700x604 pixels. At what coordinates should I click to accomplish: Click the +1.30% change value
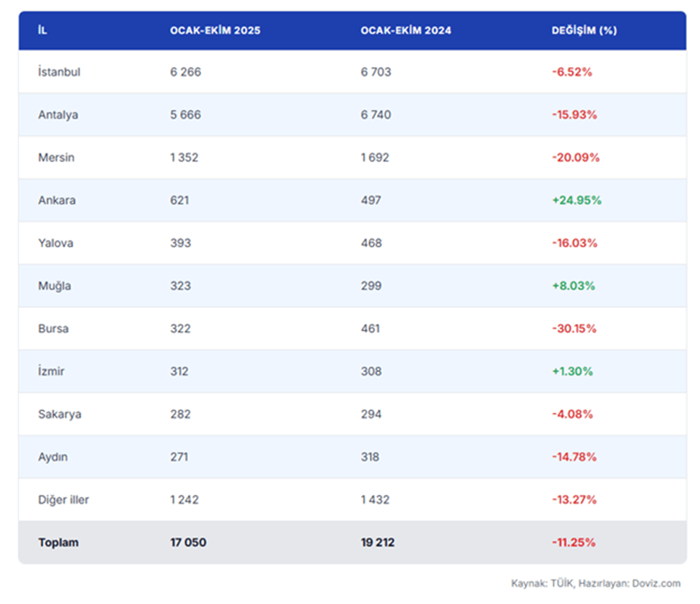point(572,371)
